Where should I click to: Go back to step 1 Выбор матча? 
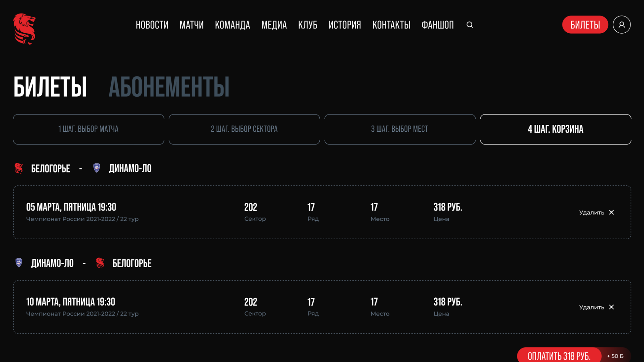[x=89, y=129]
